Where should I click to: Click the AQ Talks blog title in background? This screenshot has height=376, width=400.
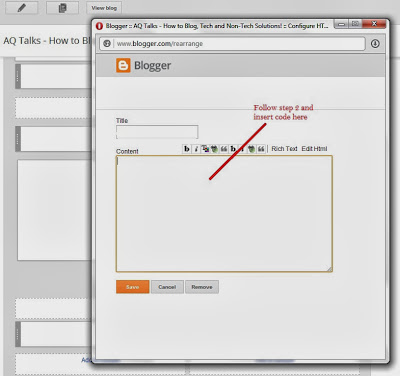coord(47,41)
